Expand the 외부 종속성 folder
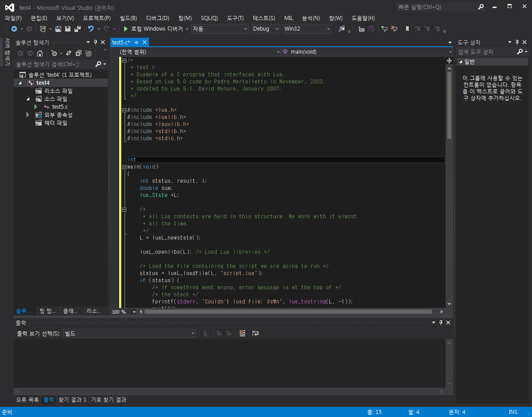This screenshot has height=417, width=532. [28, 115]
